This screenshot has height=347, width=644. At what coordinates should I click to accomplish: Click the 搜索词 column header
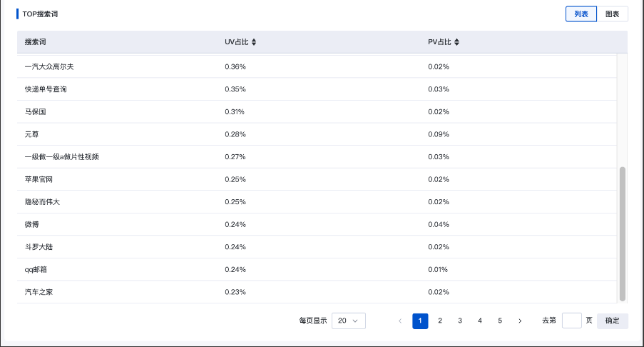[x=36, y=42]
